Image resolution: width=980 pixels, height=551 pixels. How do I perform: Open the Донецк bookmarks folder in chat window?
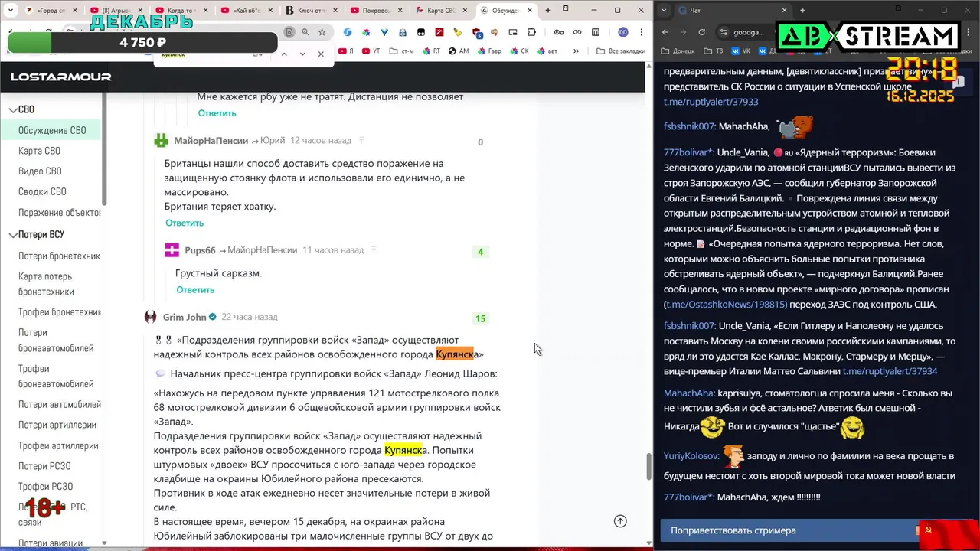coord(679,51)
